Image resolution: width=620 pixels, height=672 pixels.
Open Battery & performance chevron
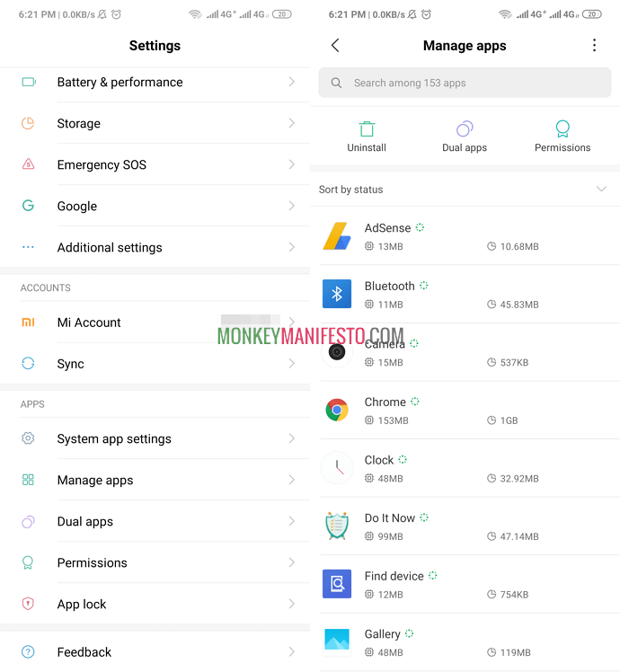point(291,82)
